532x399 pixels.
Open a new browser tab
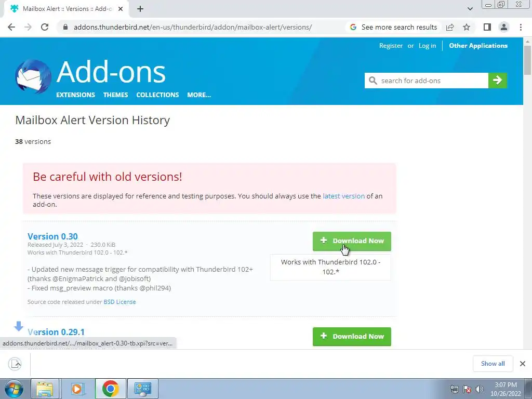point(140,9)
